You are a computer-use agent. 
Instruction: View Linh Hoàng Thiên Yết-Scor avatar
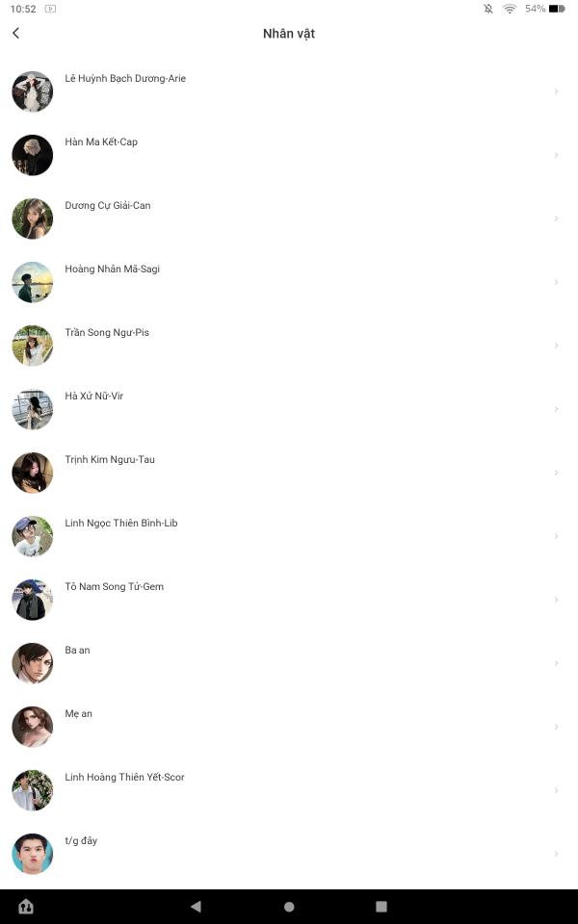click(x=33, y=790)
